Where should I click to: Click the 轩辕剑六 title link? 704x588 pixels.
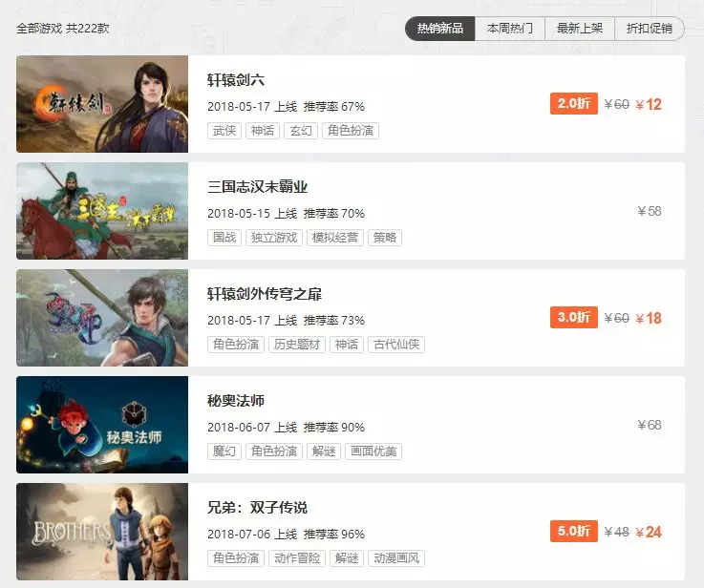tap(236, 80)
